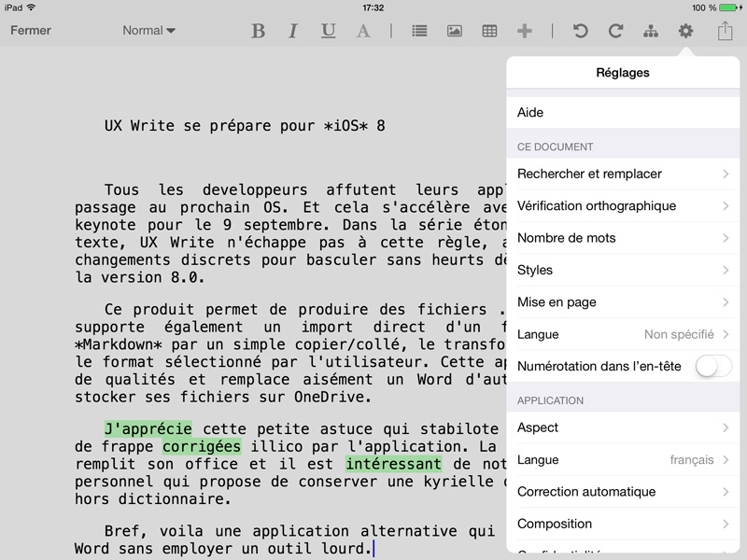This screenshot has width=747, height=560.
Task: Open Mise en page settings
Action: [x=623, y=301]
